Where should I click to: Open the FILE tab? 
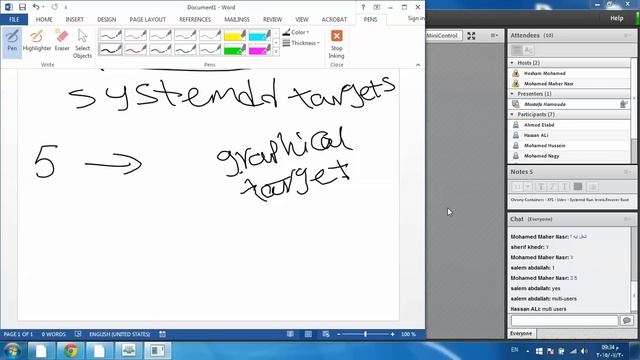click(14, 19)
